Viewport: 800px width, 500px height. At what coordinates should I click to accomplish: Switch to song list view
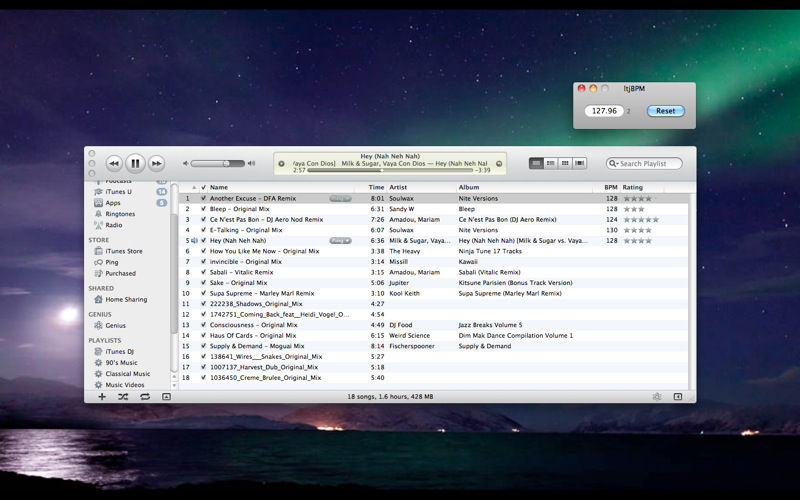(536, 163)
